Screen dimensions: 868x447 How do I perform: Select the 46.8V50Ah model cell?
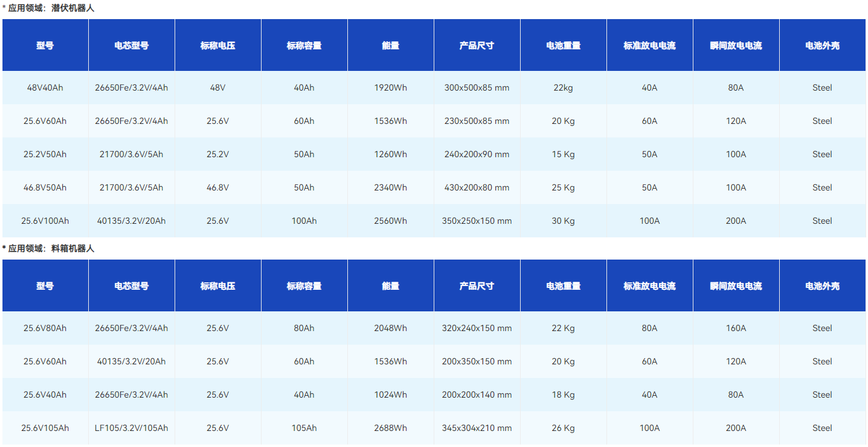[x=45, y=187]
